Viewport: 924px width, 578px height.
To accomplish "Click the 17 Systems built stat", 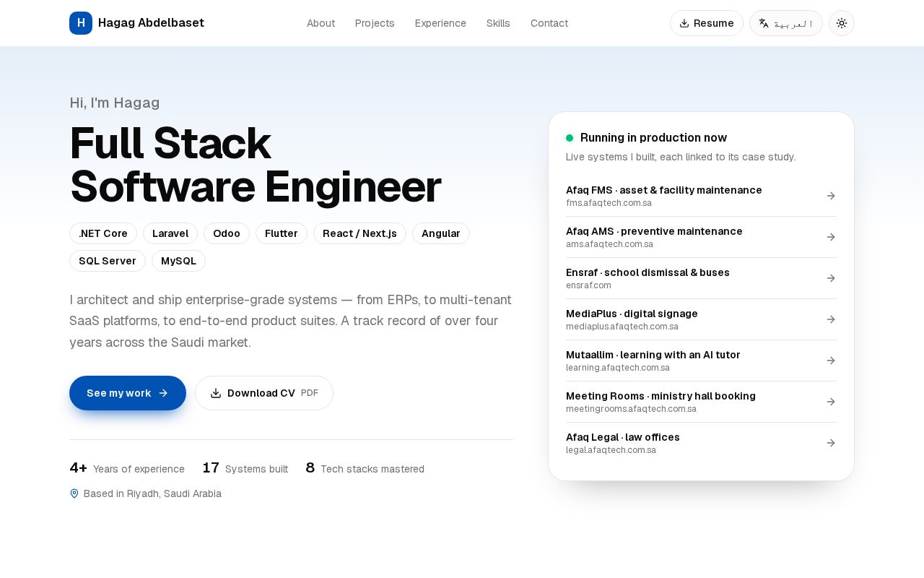I will click(x=245, y=468).
